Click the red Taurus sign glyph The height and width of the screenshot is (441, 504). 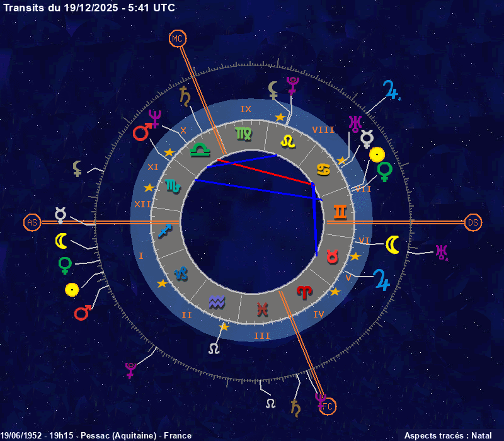[332, 256]
